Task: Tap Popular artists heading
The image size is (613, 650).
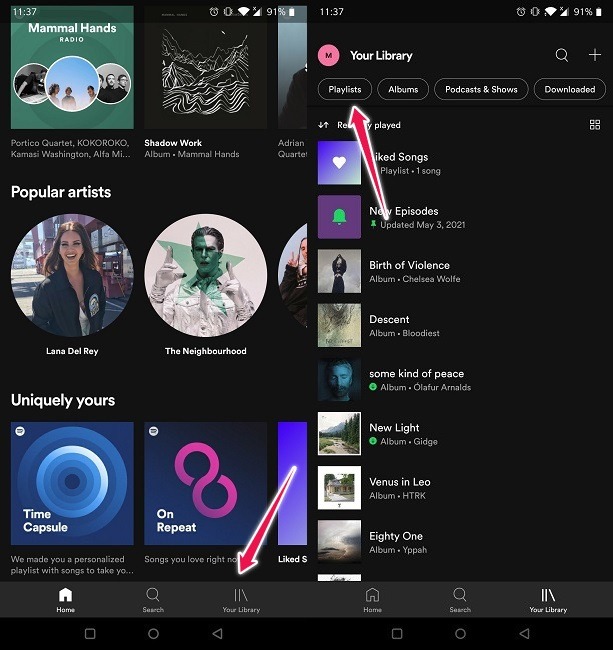Action: (61, 192)
